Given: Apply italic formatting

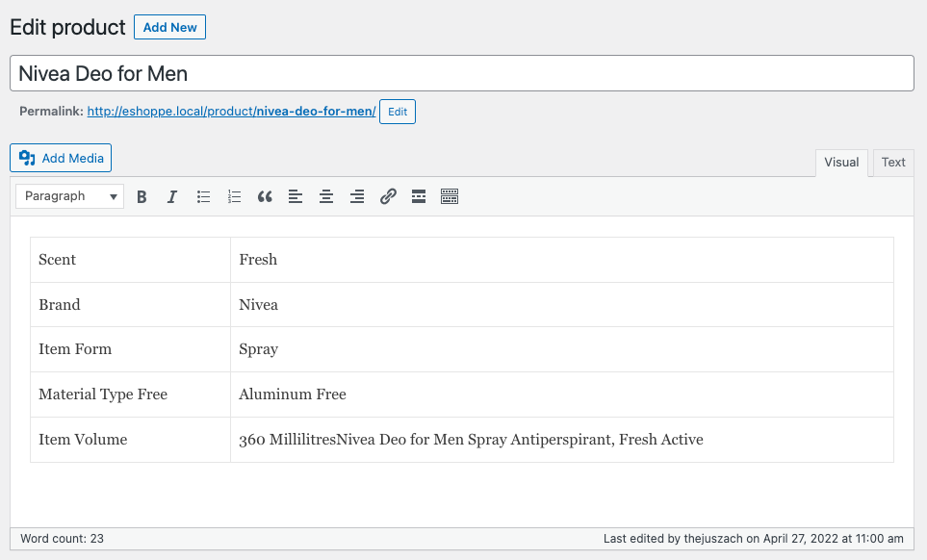Looking at the screenshot, I should pos(172,196).
